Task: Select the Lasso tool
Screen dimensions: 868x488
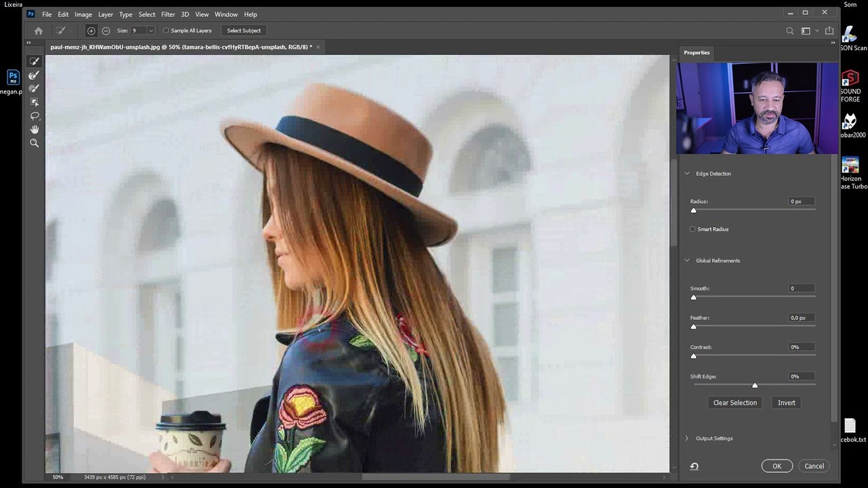Action: coord(35,116)
